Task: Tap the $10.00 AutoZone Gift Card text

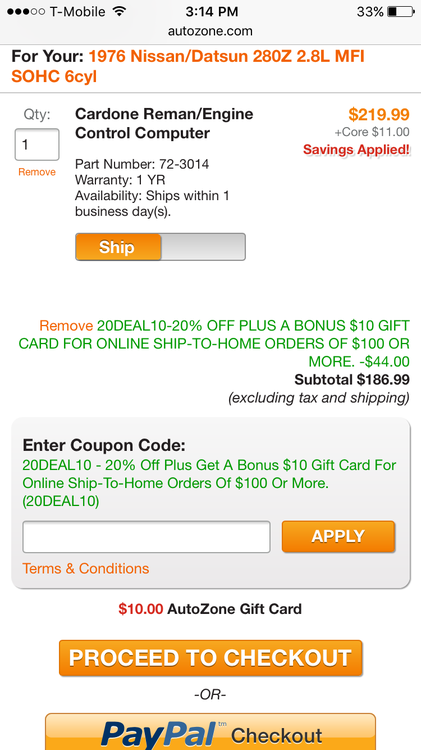Action: 210,609
